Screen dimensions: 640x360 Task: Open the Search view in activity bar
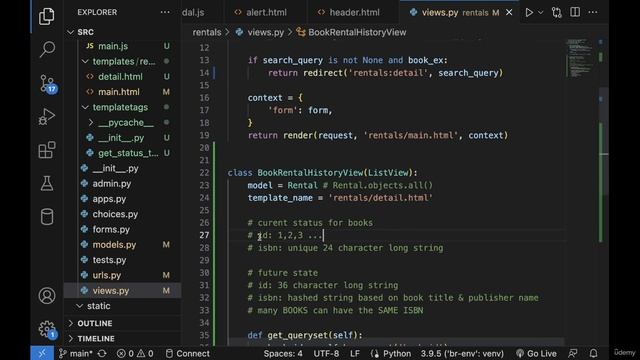[47, 49]
